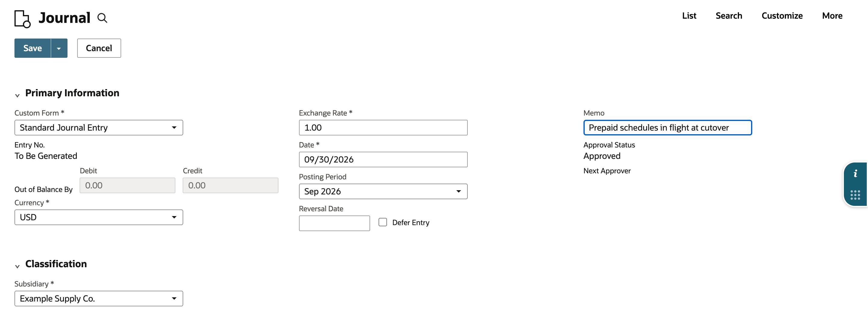Open the List menu

click(x=689, y=16)
